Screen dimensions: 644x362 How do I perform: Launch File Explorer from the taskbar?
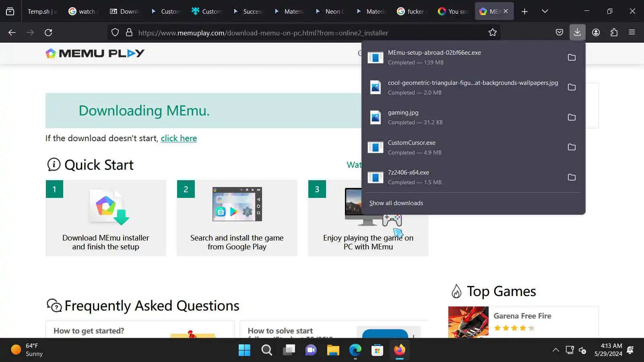point(333,350)
